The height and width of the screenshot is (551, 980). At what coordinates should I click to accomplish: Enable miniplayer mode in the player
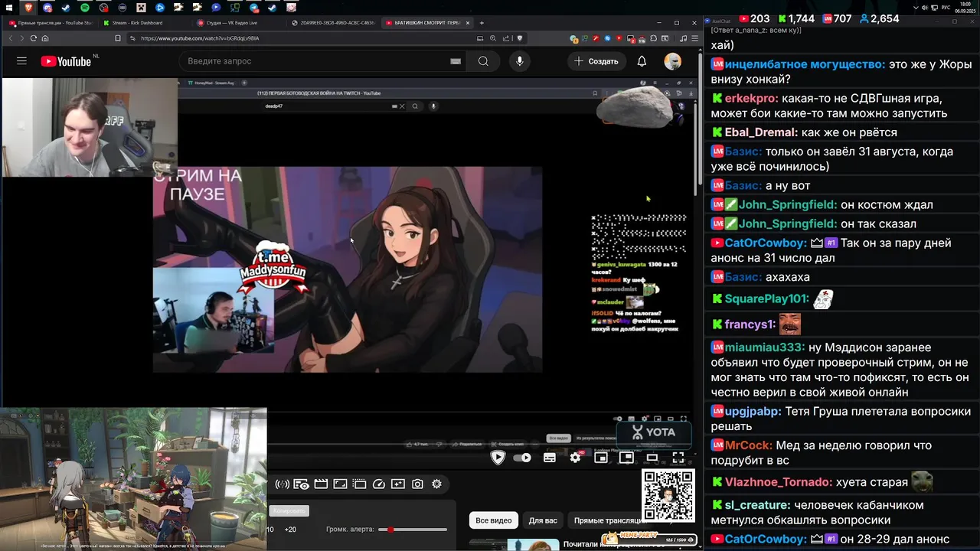(x=601, y=458)
